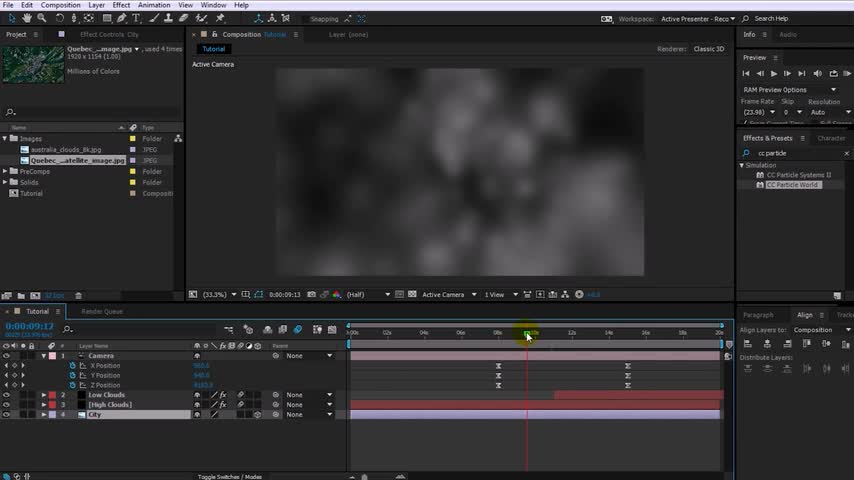Open the Active Camera view dropdown

coord(449,295)
